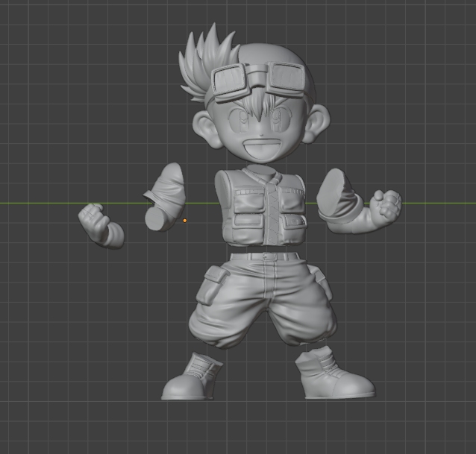
Task: Select the vest torso mesh
Action: coord(261,206)
